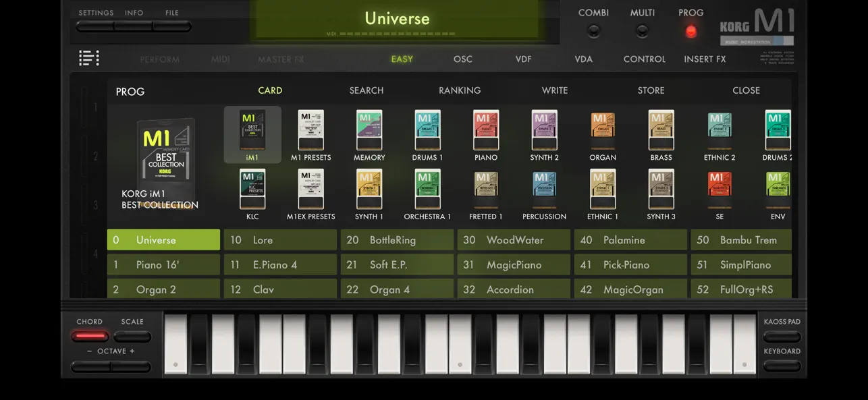Open the INSERT FX tab
The image size is (868, 400).
click(705, 59)
